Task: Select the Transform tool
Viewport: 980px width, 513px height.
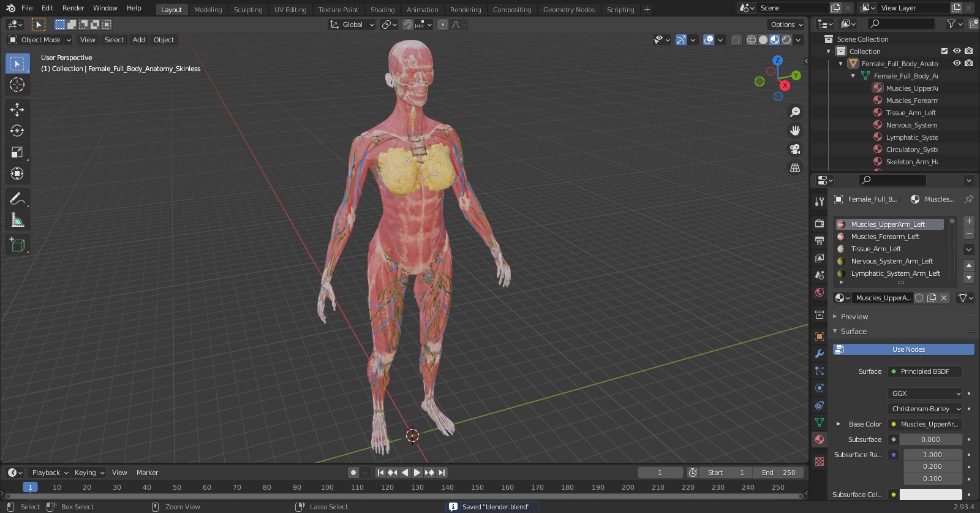Action: click(17, 173)
